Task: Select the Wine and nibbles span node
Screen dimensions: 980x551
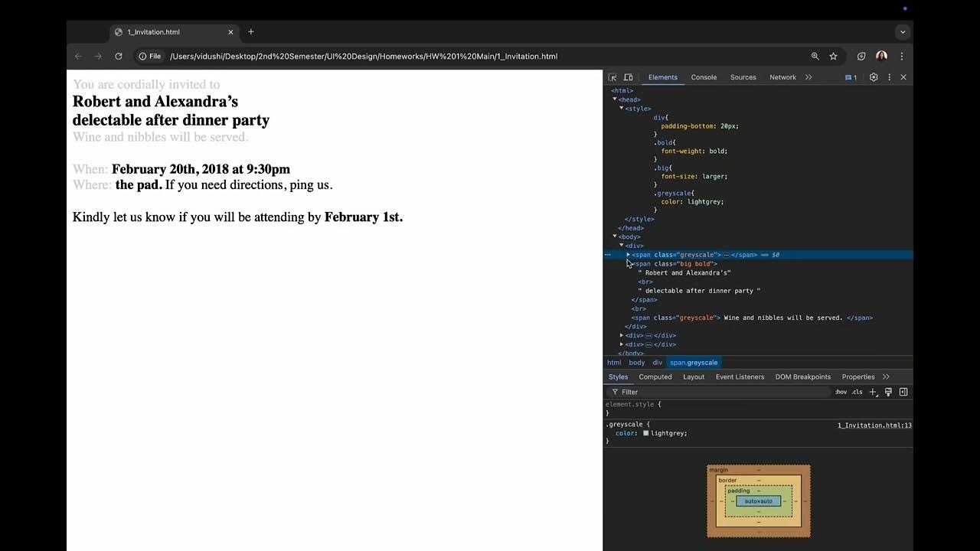Action: click(752, 318)
